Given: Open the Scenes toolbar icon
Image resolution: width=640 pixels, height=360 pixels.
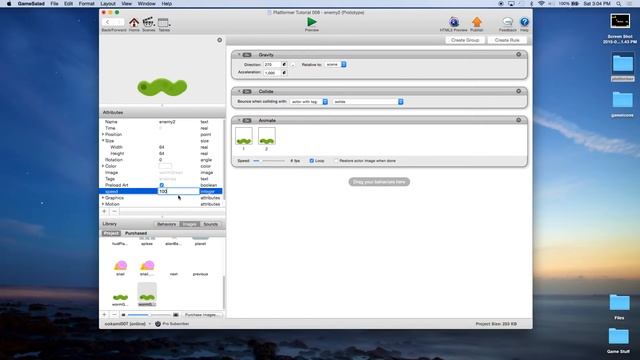Looking at the screenshot, I should 148,22.
